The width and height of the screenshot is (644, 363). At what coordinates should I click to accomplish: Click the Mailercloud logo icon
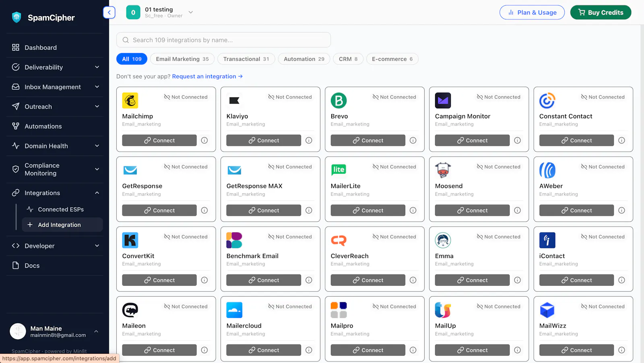tap(234, 310)
